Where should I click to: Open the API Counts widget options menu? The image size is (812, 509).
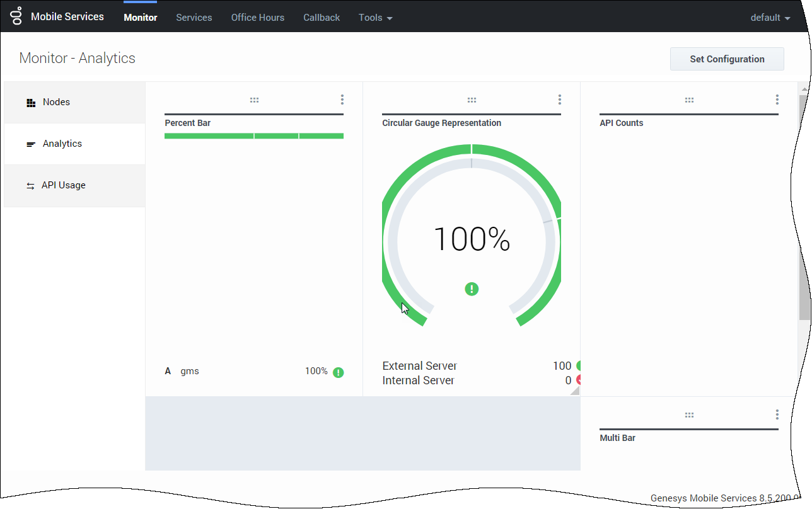pos(777,100)
